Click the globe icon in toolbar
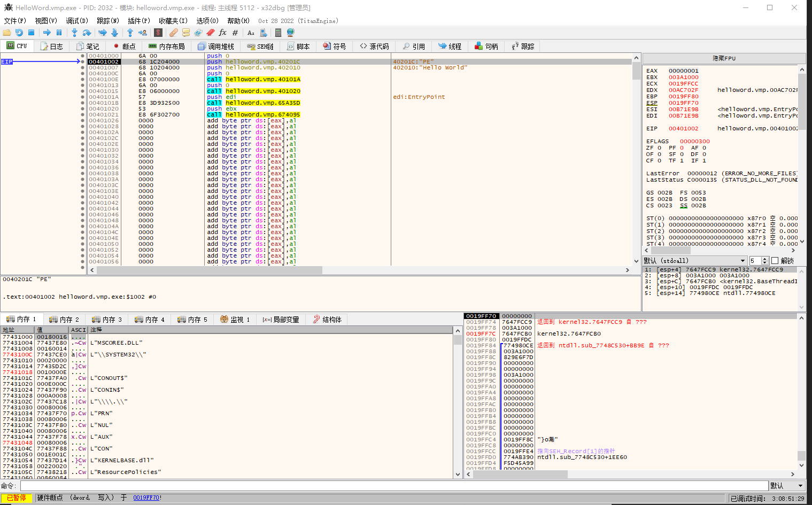Screen dimensions: 812x505 [x=290, y=33]
